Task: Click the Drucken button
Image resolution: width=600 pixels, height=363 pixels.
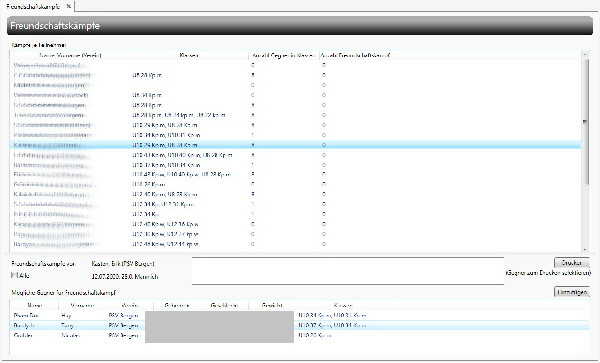Action: click(572, 263)
